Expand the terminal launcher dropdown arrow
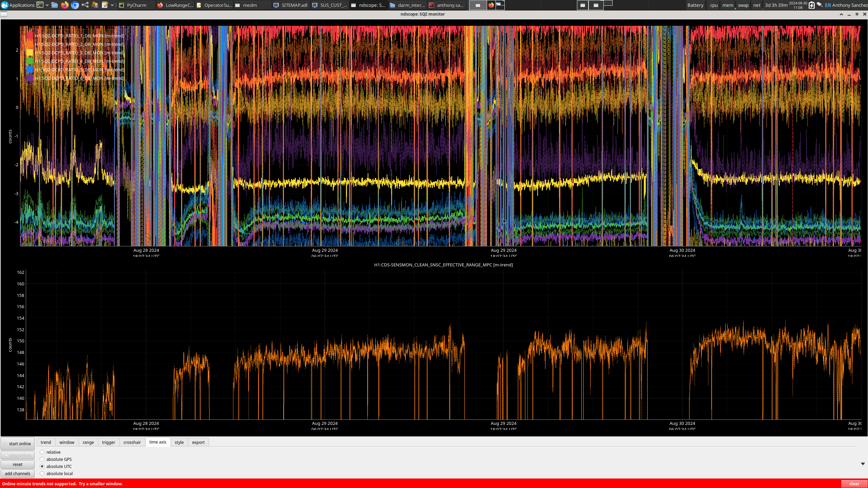This screenshot has height=488, width=868. [x=47, y=5]
